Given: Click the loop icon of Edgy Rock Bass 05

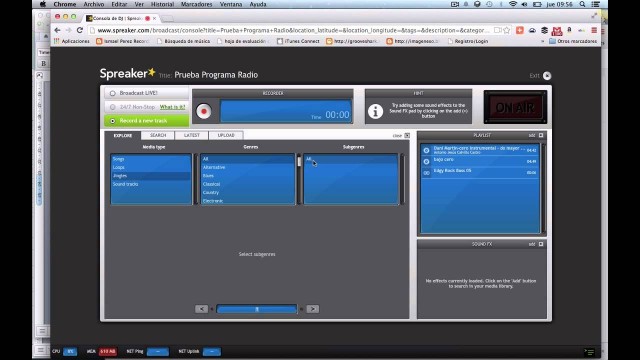Looking at the screenshot, I should [427, 173].
